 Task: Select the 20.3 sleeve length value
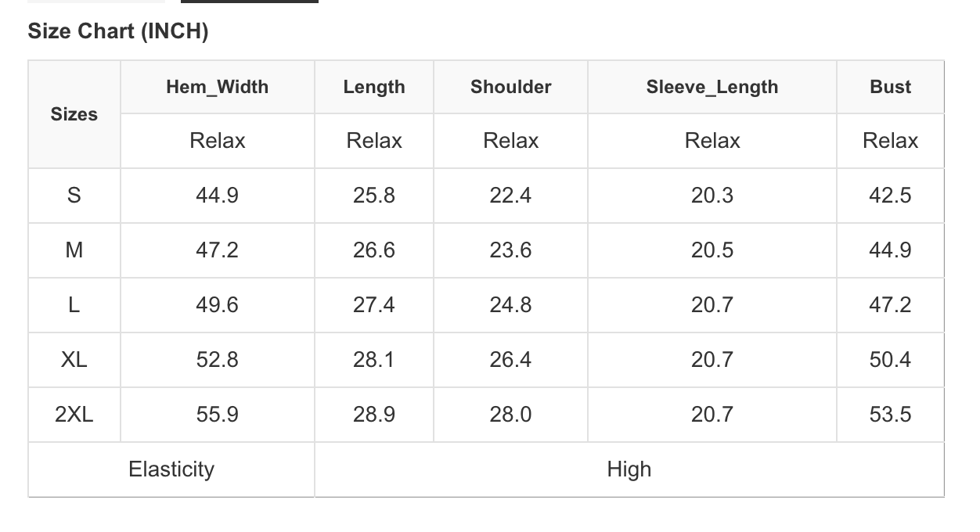712,196
